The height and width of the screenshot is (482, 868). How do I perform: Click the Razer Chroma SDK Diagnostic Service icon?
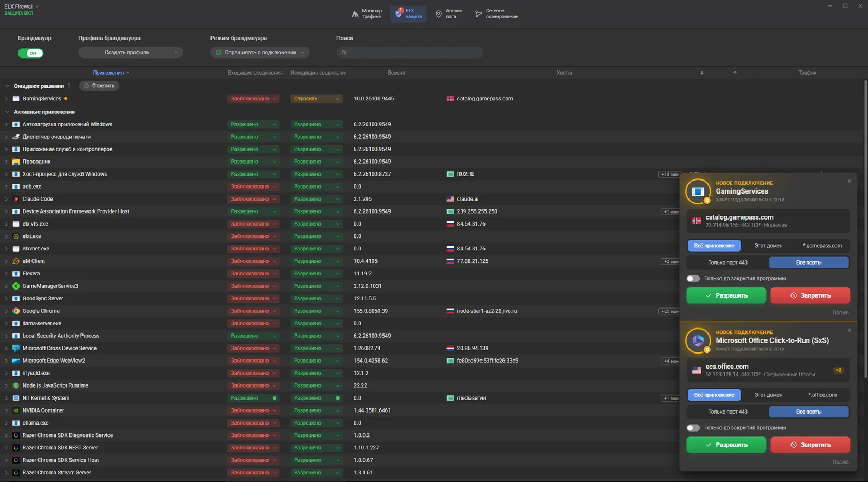[16, 435]
